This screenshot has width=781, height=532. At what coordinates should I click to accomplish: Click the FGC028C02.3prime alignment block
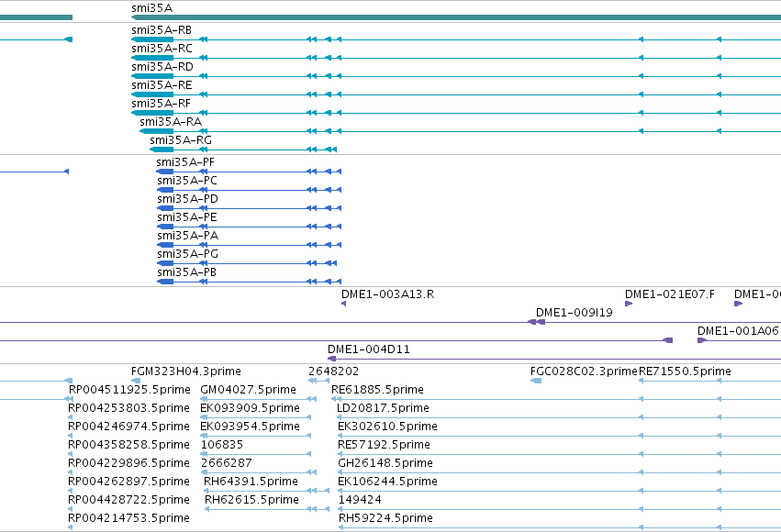point(536,381)
